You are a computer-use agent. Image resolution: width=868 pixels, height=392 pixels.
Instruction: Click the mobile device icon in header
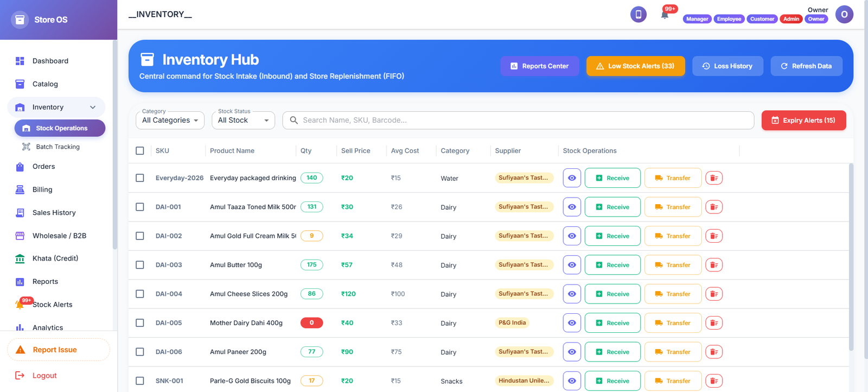[639, 15]
